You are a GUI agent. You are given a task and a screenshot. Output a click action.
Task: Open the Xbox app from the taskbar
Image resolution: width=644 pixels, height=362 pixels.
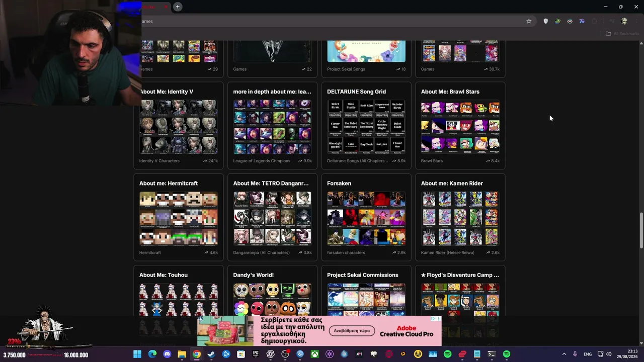click(x=315, y=354)
